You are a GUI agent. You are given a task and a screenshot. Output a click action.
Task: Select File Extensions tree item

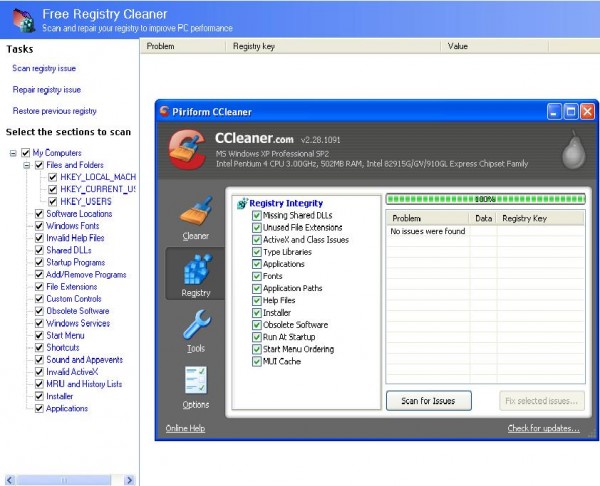pos(72,287)
